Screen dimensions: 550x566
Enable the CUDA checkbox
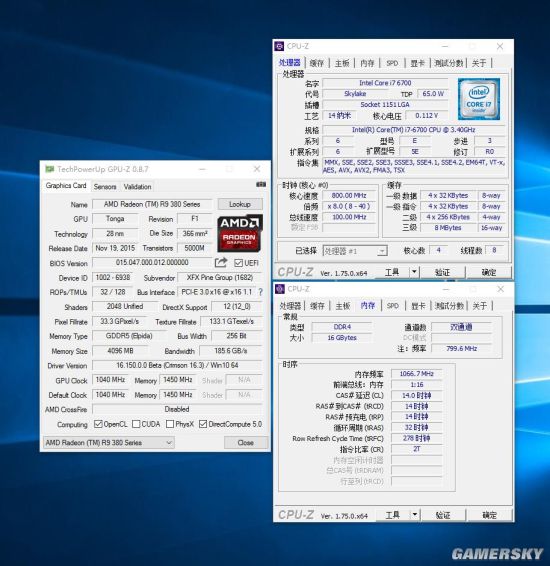pyautogui.click(x=136, y=424)
